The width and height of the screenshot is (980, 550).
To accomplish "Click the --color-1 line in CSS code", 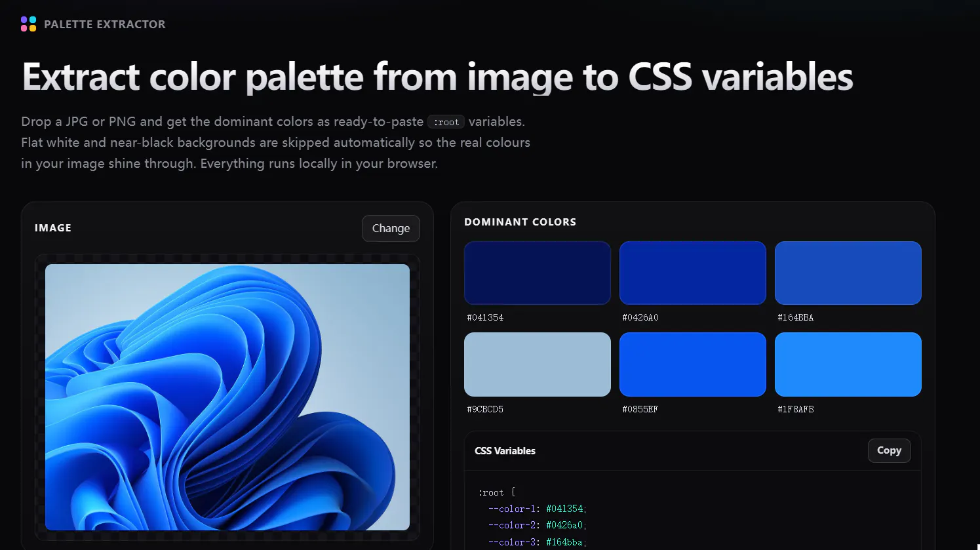I will (x=538, y=509).
